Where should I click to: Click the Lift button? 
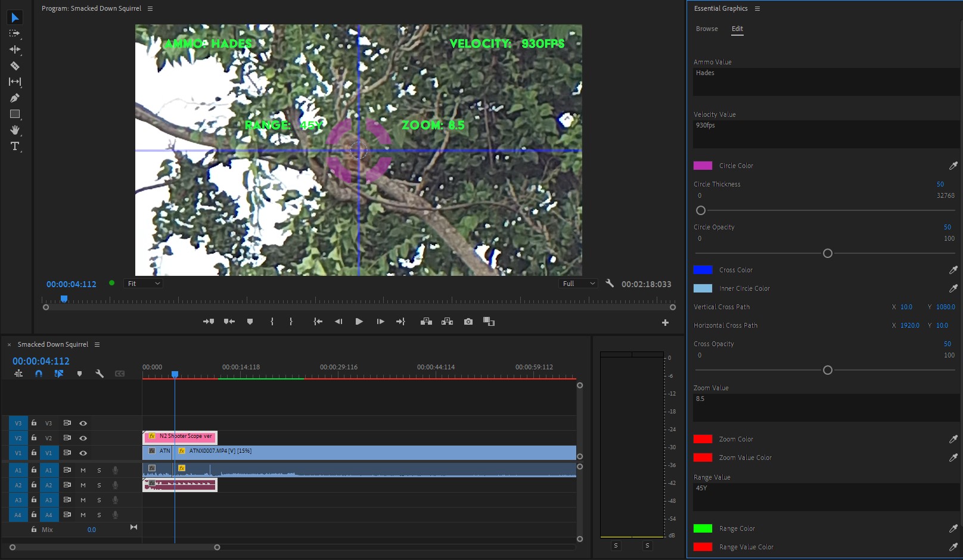point(426,322)
